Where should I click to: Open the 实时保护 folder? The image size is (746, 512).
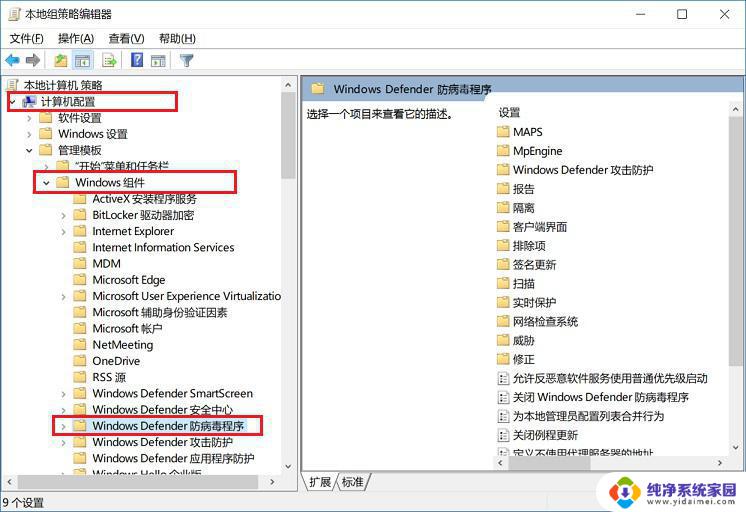(534, 303)
